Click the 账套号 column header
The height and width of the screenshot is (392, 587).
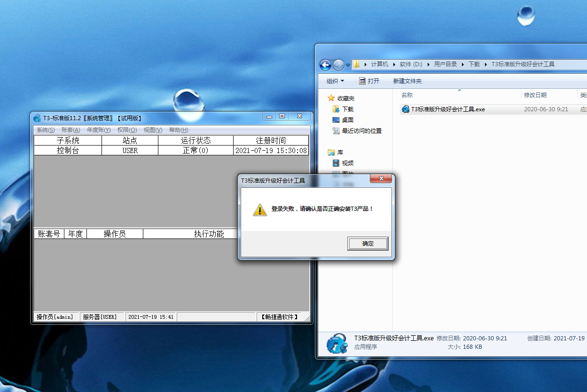(x=49, y=234)
